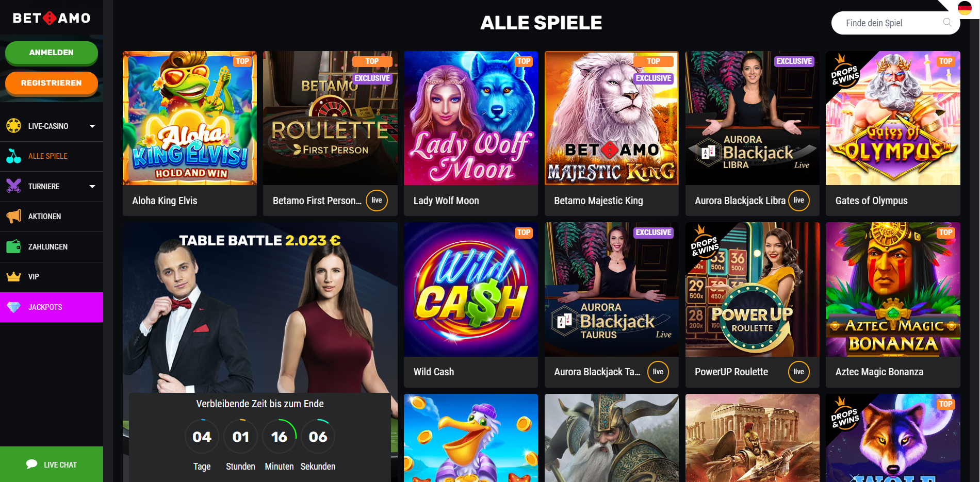The width and height of the screenshot is (980, 482).
Task: Open the Gates of Olympus game thumbnail
Action: (893, 118)
